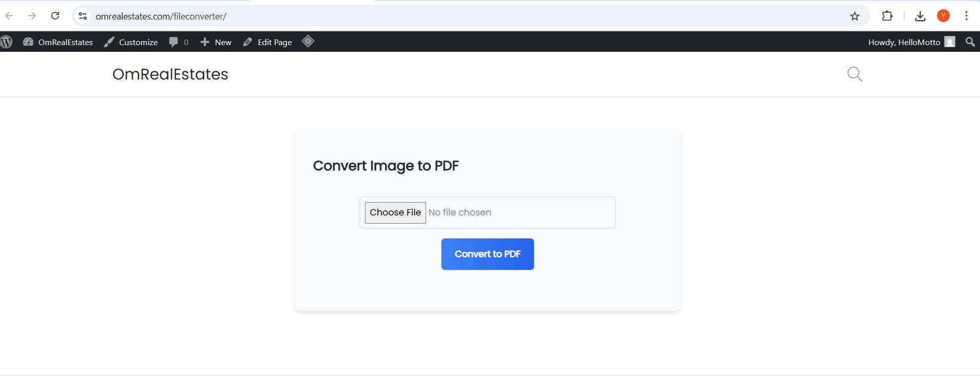This screenshot has height=376, width=980.
Task: Click the Choose File button
Action: point(395,212)
